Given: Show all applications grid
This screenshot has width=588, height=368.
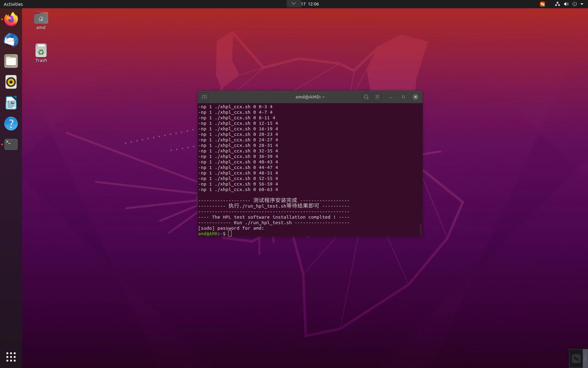Looking at the screenshot, I should click(x=11, y=357).
